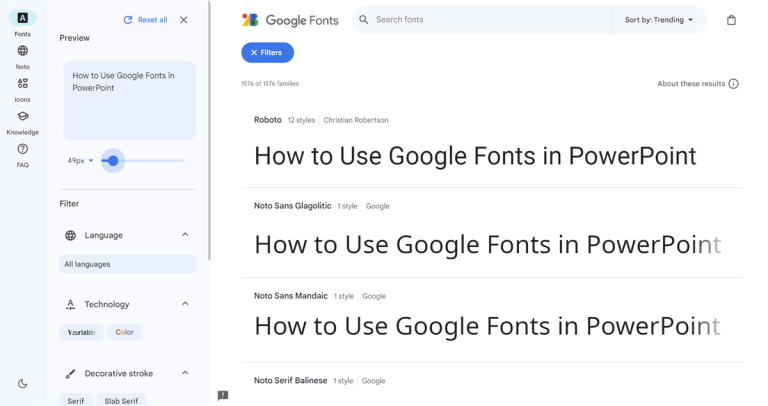Click the filter panel scrollbar
768x406 pixels.
pyautogui.click(x=209, y=130)
